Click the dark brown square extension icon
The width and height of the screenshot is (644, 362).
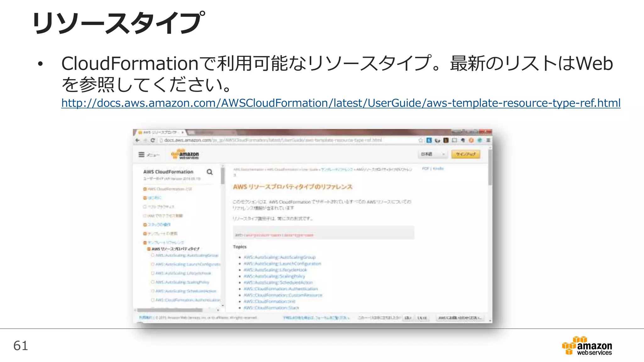coord(446,140)
